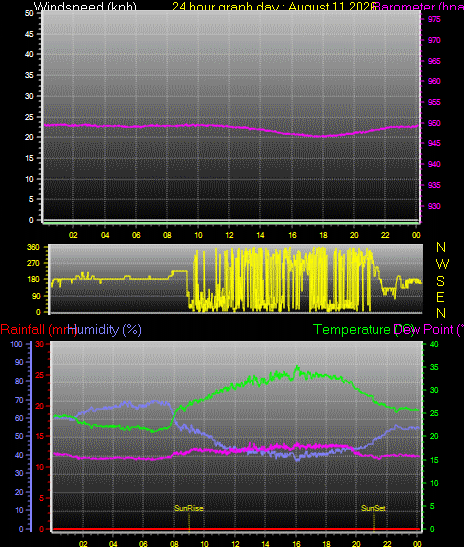Screen dimensions: 464x547
Task: Click the 40 windspeed axis value
Action: 29,54
